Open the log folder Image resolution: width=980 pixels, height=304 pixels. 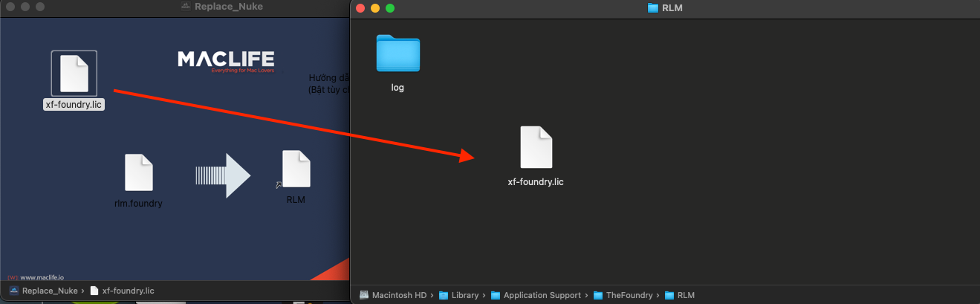(x=397, y=54)
